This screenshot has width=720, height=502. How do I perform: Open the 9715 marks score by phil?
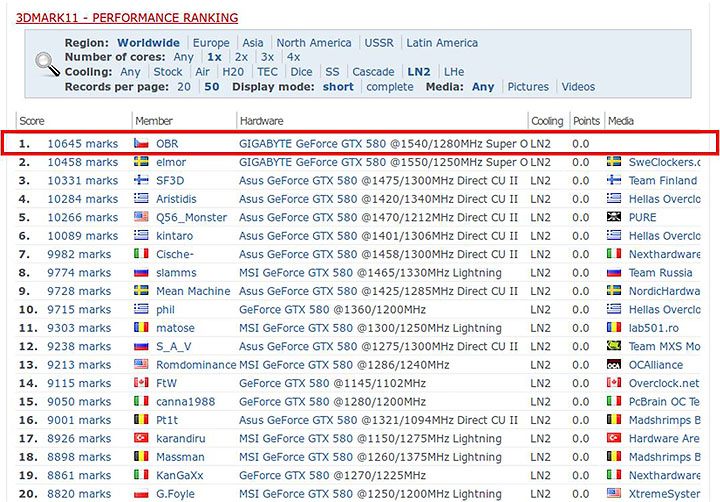click(79, 310)
